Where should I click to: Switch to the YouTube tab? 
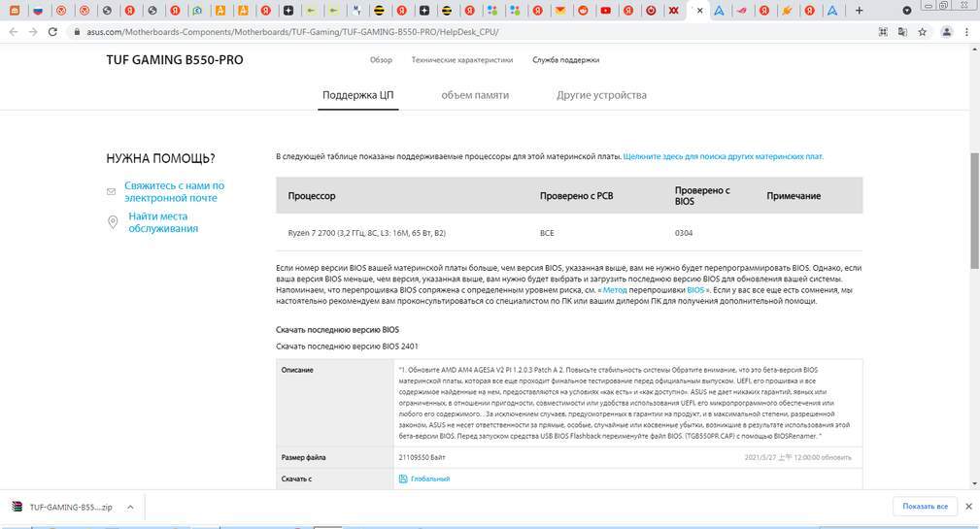606,11
